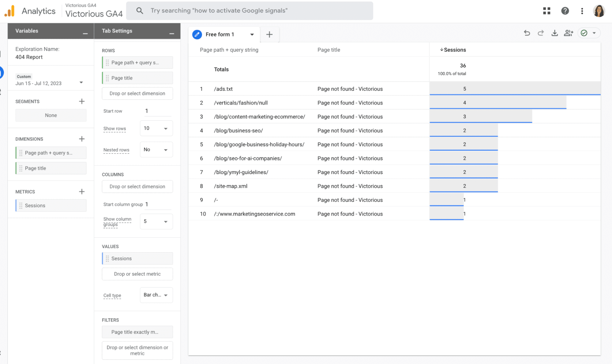Click the /- page path cell
Screen dimensions: 612x364
216,200
